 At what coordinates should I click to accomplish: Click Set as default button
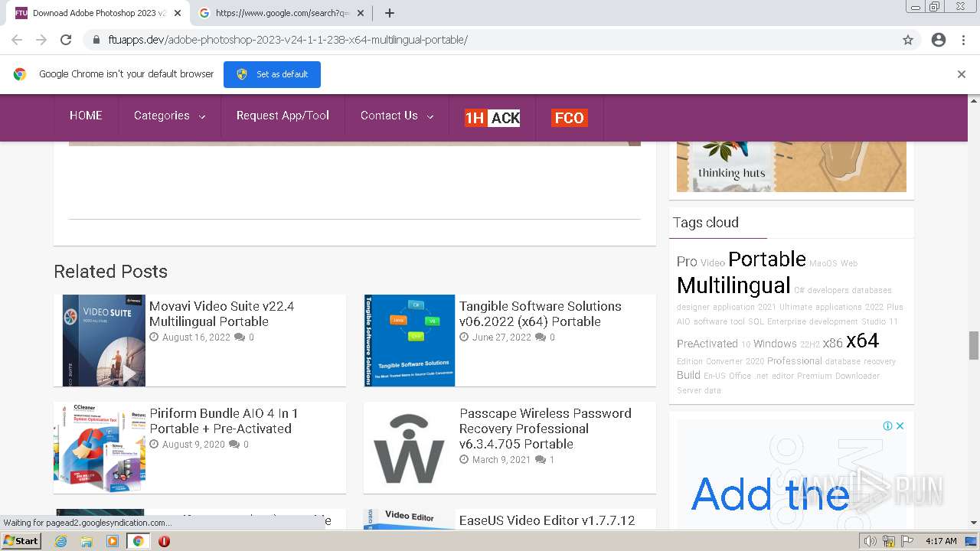[272, 74]
